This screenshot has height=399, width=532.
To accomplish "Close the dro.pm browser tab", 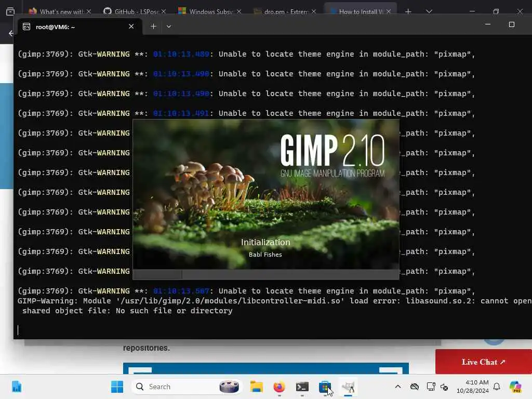I will [x=313, y=11].
